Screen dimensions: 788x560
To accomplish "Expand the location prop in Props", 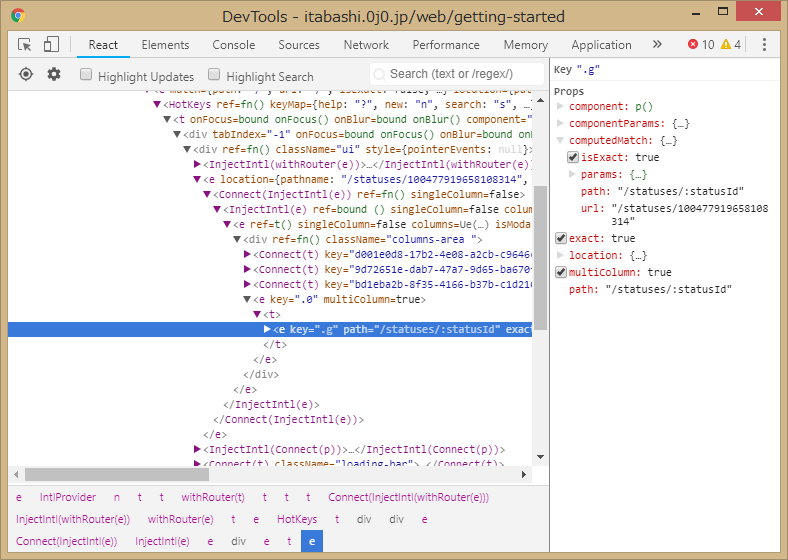I will point(560,256).
